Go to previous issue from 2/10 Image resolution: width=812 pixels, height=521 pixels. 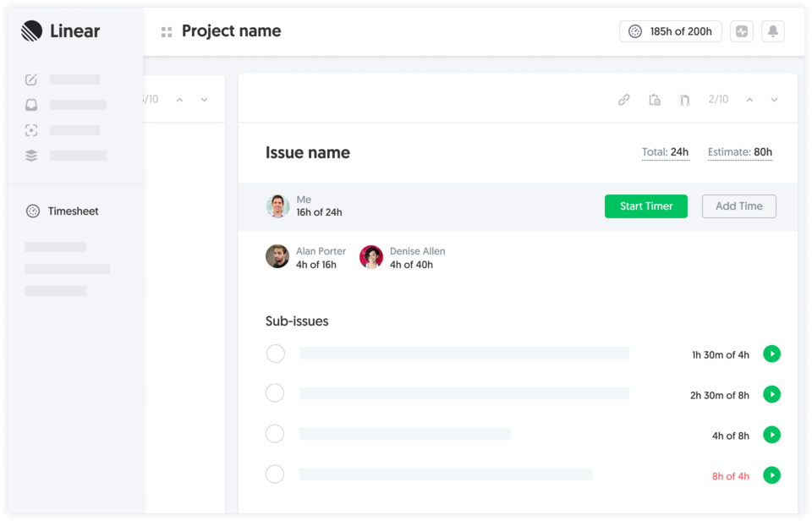pos(749,100)
